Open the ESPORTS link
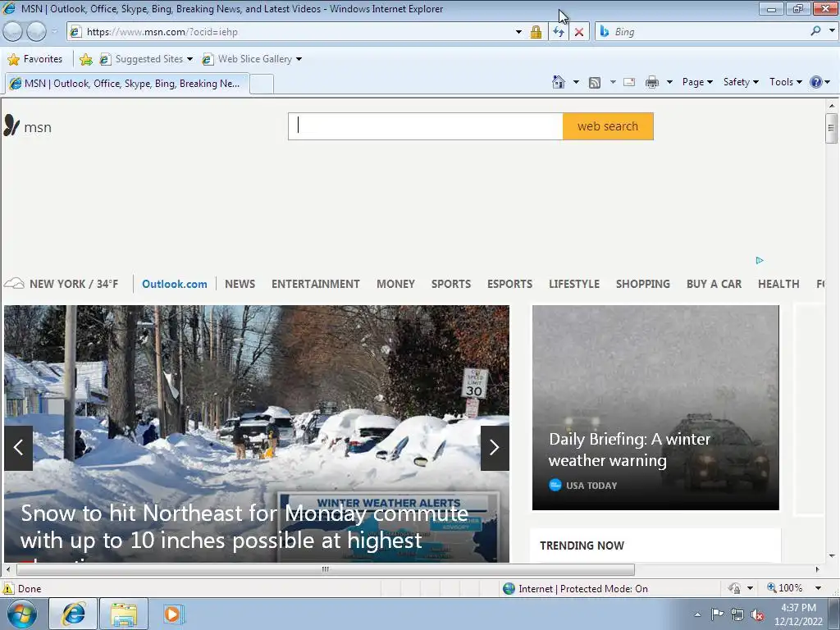Viewport: 840px width, 630px height. [509, 284]
